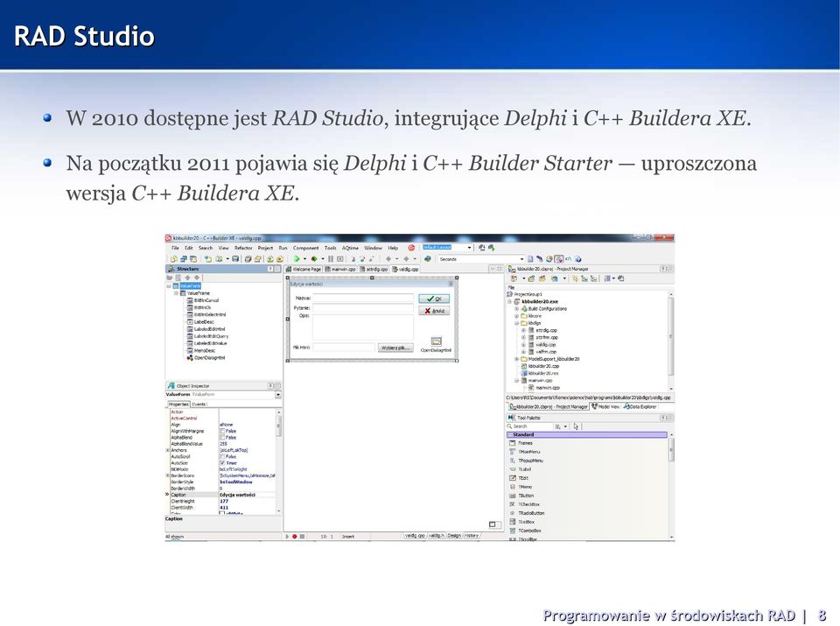Select the TEdit component in Tool Palette
Image resolution: width=840 pixels, height=626 pixels.
519,478
